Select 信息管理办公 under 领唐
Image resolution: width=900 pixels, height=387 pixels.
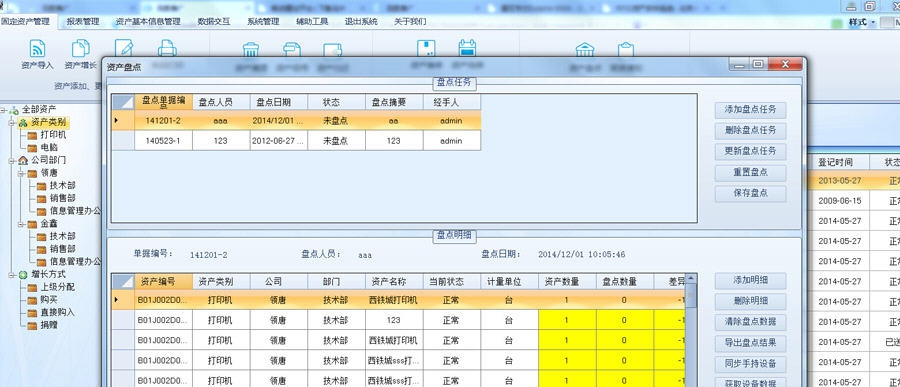75,211
